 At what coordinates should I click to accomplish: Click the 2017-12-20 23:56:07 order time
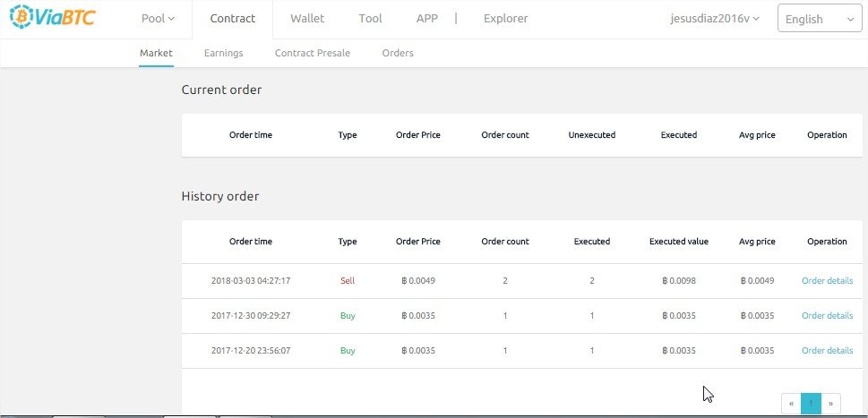click(251, 351)
